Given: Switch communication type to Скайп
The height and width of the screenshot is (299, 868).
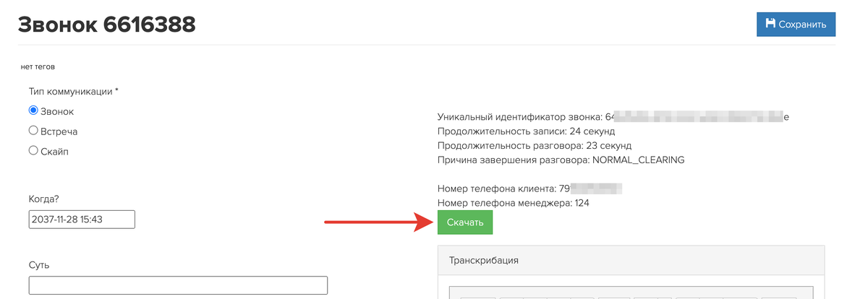Looking at the screenshot, I should click(33, 150).
